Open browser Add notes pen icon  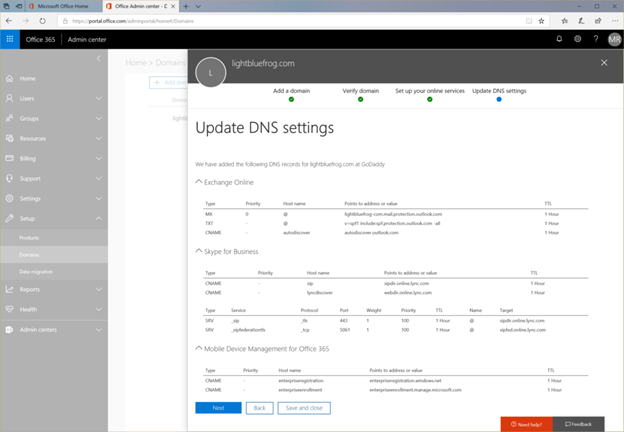click(x=581, y=21)
